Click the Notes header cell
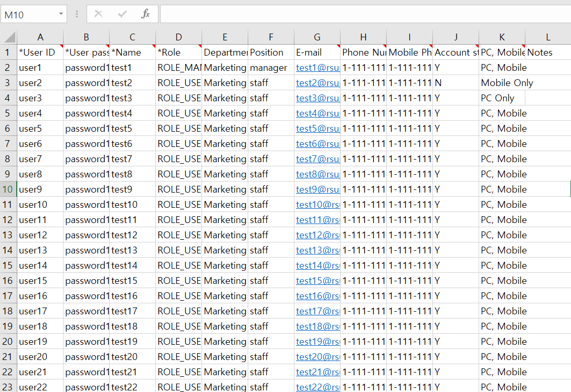The image size is (571, 392). click(x=548, y=52)
